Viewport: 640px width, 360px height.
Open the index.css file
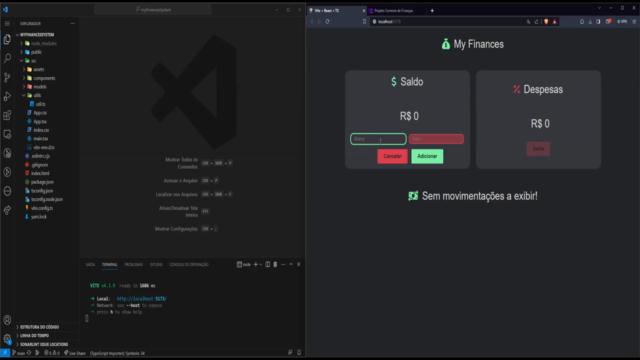pos(40,130)
